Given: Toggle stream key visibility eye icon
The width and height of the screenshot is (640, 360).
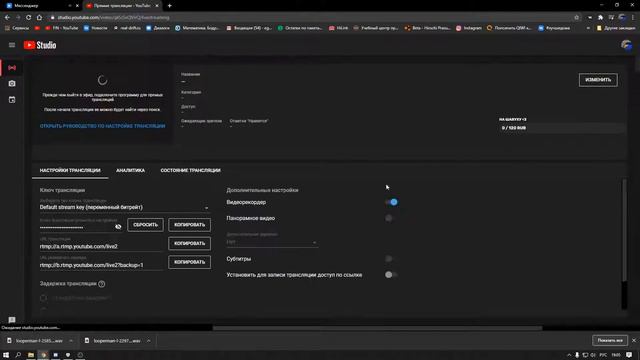Looking at the screenshot, I should point(118,227).
